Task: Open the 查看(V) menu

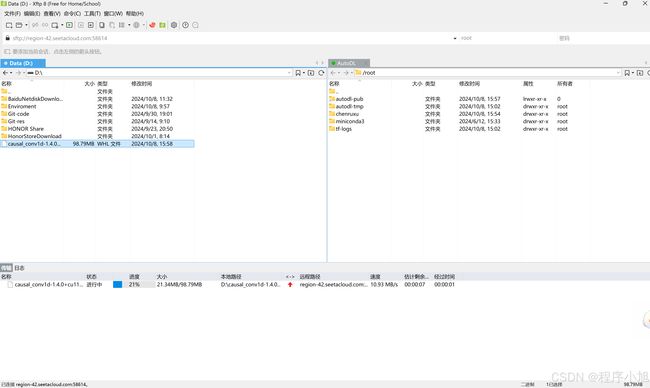Action: [x=52, y=14]
